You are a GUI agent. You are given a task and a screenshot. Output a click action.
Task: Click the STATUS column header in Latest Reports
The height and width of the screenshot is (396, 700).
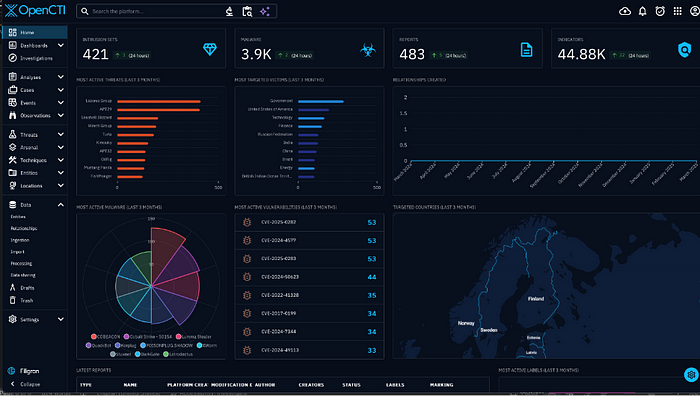pos(351,385)
